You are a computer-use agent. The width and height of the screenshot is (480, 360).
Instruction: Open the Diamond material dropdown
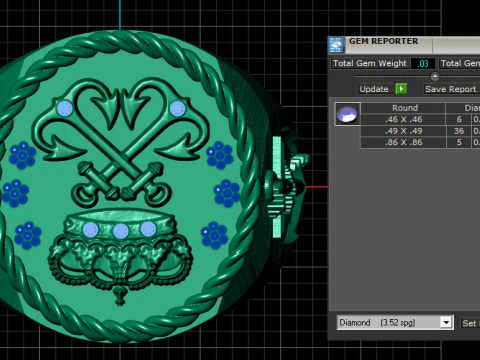(x=395, y=322)
